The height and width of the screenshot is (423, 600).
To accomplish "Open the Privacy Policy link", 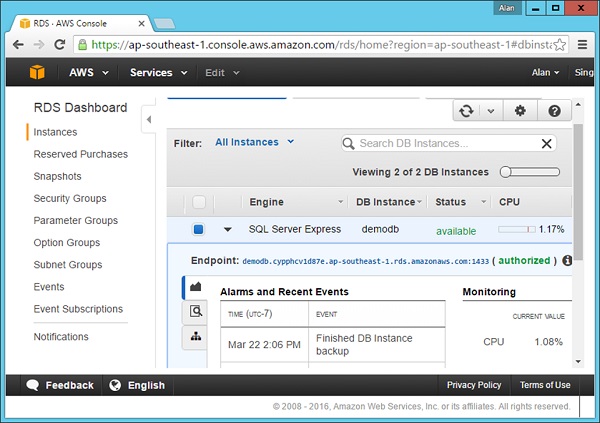I will point(474,385).
